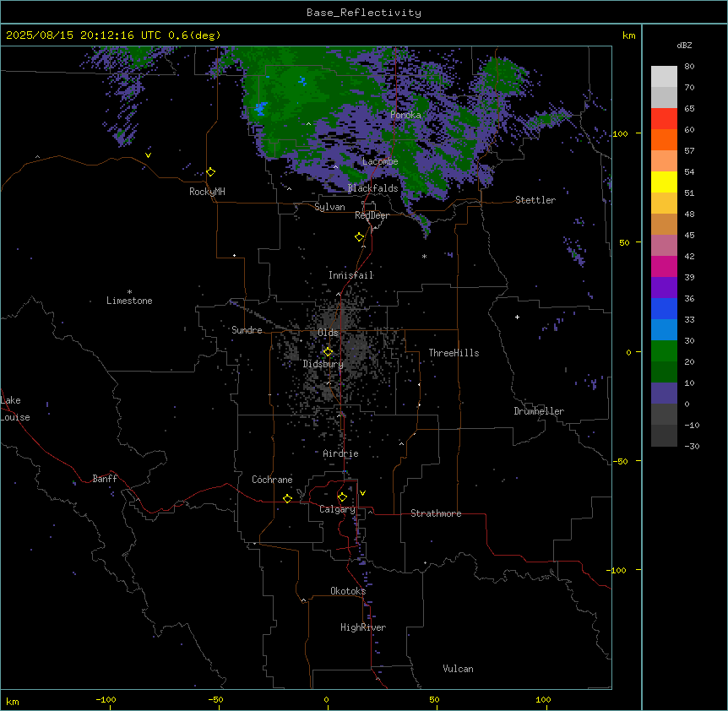The height and width of the screenshot is (711, 728).
Task: Click the yellow station marker below Cochrane label
Action: (x=287, y=498)
